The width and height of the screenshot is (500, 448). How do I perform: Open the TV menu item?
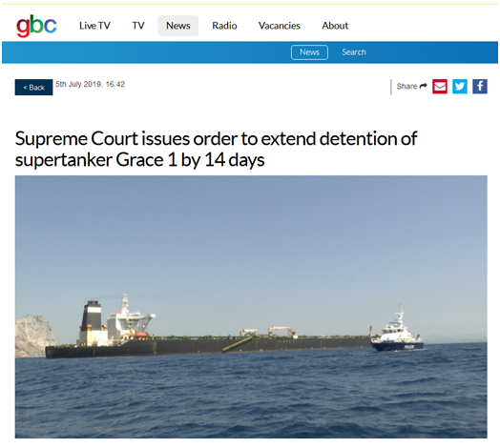(138, 26)
